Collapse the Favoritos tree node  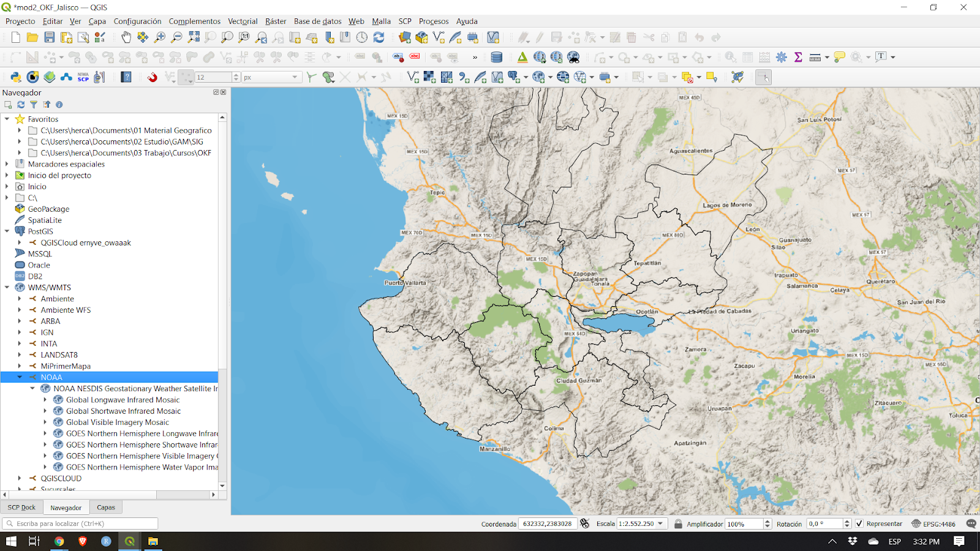point(7,119)
